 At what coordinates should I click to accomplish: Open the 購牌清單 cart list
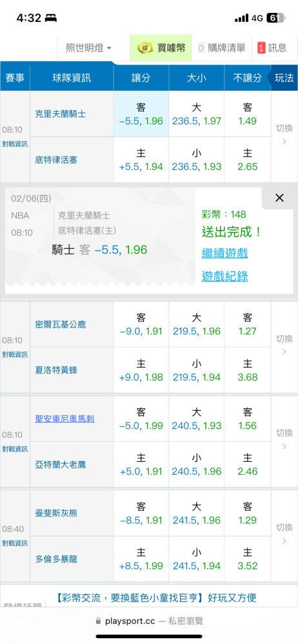point(222,48)
